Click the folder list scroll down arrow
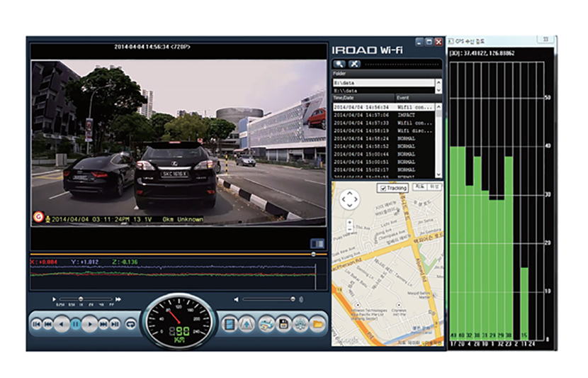Viewport: 588px width, 378px height. (439, 91)
